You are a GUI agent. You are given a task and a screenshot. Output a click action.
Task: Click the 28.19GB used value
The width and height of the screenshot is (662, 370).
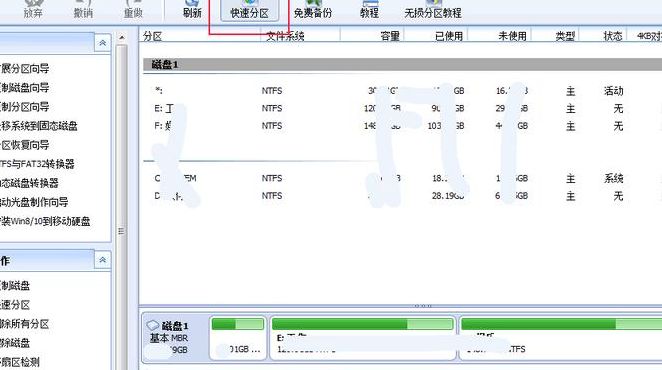(x=448, y=196)
